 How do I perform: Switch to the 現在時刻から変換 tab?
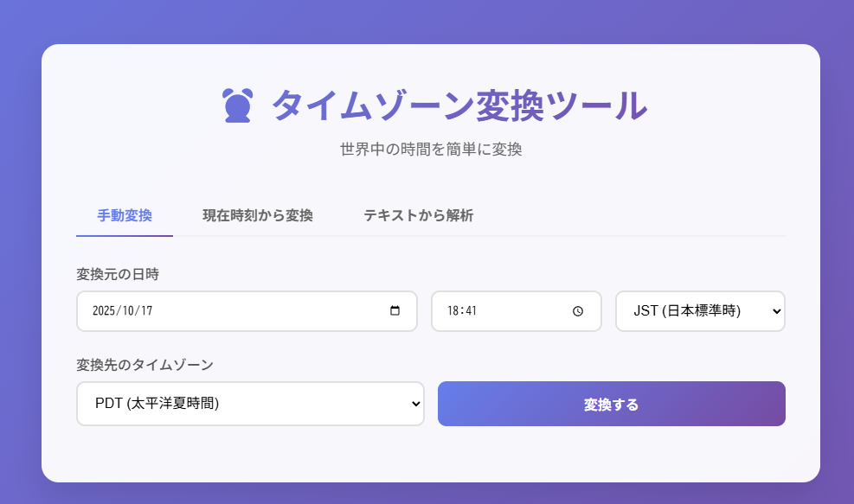pos(257,216)
